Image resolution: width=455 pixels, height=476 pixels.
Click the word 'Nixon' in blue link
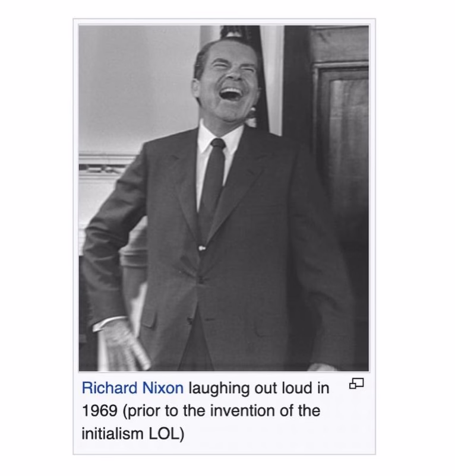coord(163,388)
